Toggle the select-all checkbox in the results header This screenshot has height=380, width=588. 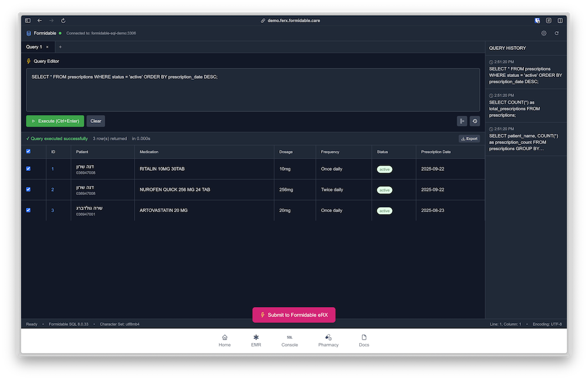point(28,152)
